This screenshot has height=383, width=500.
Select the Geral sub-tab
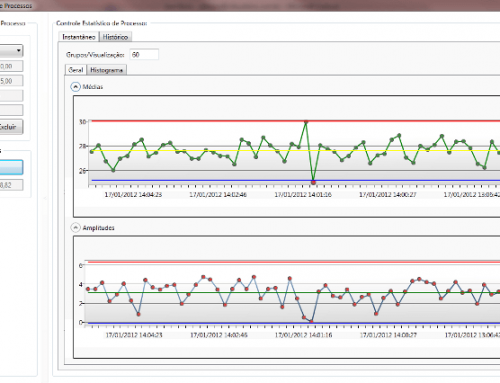pos(76,70)
